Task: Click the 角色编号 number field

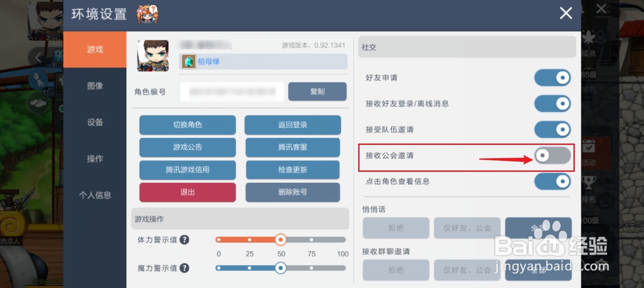Action: 232,92
